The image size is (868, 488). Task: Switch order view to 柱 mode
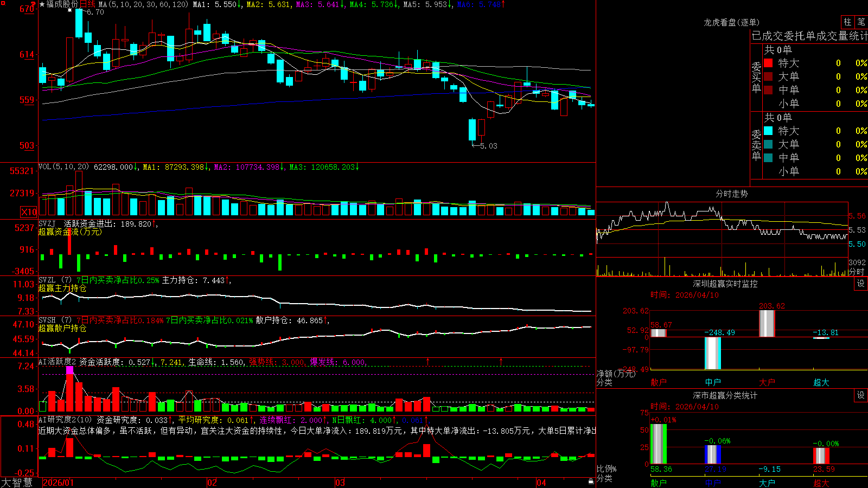[x=847, y=22]
